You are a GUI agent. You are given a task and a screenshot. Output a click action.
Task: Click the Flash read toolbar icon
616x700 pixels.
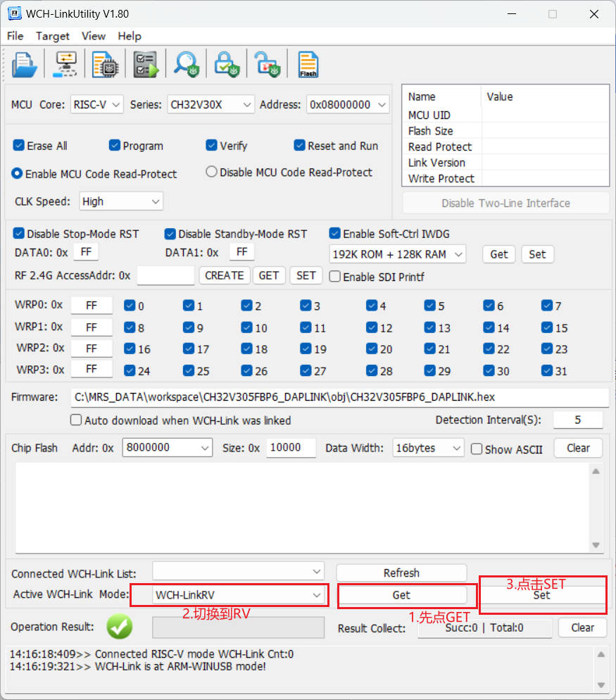click(x=308, y=65)
